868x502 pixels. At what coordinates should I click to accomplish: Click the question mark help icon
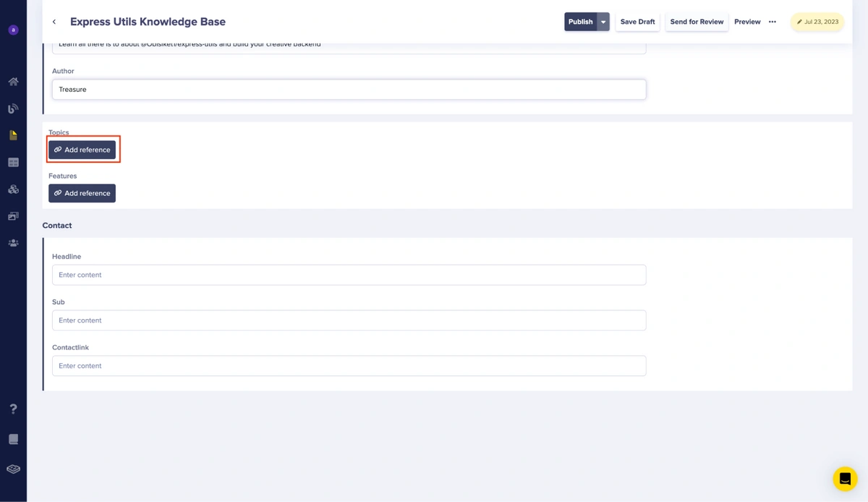(x=13, y=409)
